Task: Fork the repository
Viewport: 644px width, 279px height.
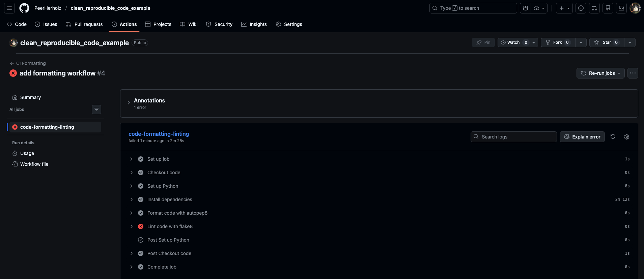Action: coord(558,42)
